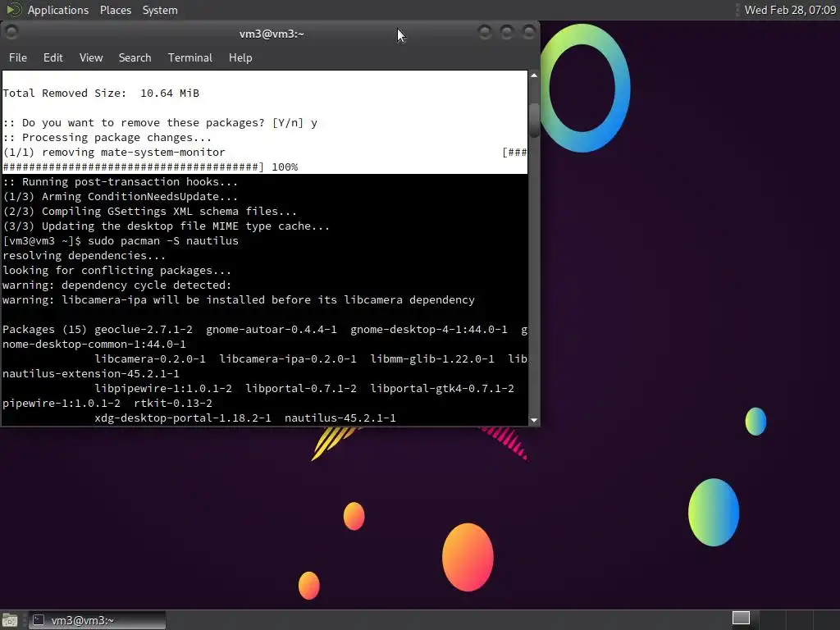The height and width of the screenshot is (630, 840).
Task: Click the 'warning: dependency cycle detected:' line
Action: [x=116, y=285]
